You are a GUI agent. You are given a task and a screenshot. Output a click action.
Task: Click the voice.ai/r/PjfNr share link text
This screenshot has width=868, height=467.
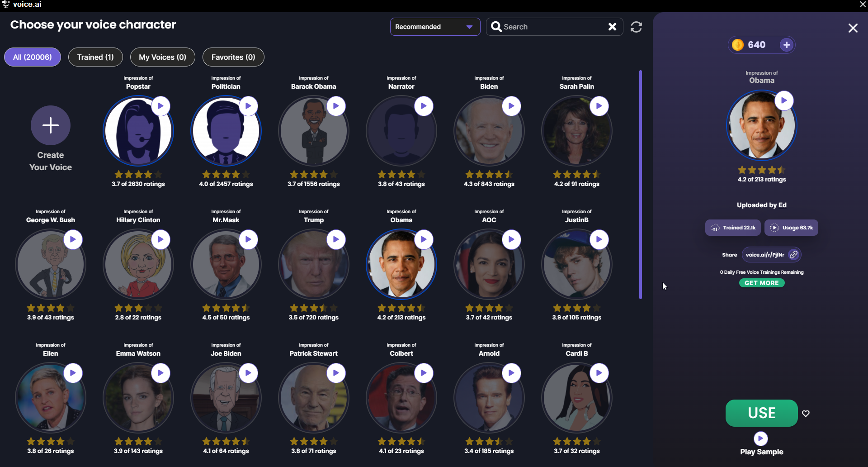(765, 255)
